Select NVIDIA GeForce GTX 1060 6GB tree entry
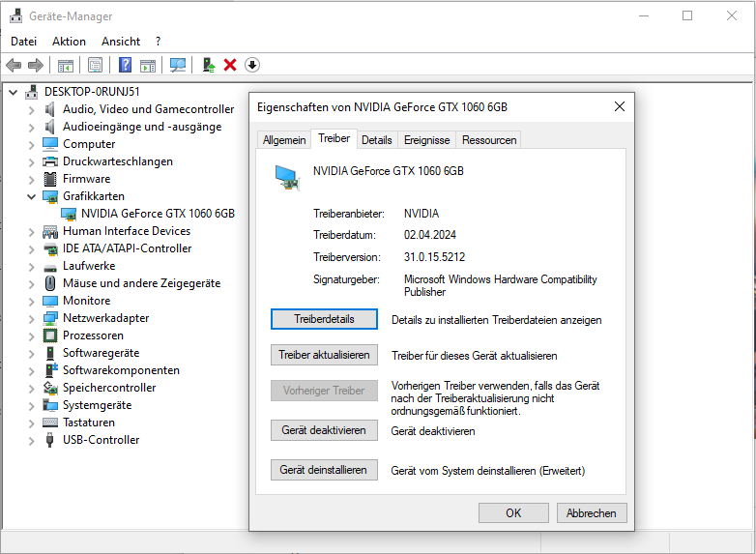Viewport: 756px width, 554px height. pyautogui.click(x=158, y=214)
